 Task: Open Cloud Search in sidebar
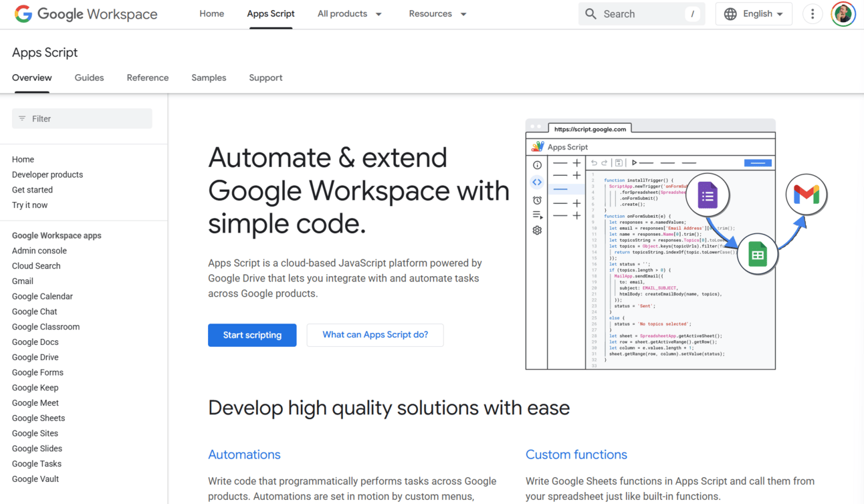pos(36,266)
